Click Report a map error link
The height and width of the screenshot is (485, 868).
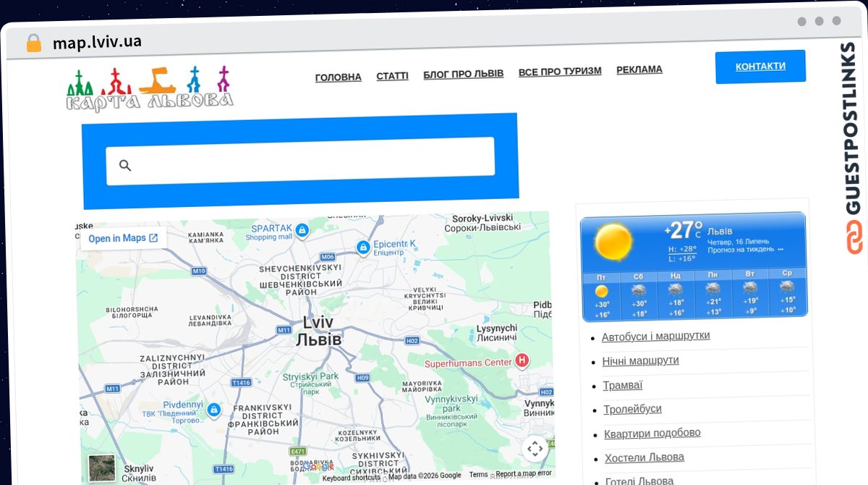coord(524,473)
